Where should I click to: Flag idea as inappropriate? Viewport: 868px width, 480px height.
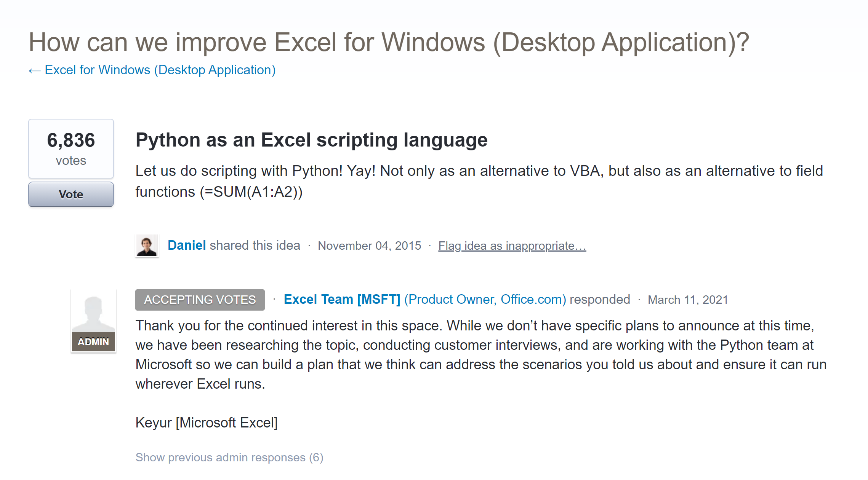click(512, 246)
